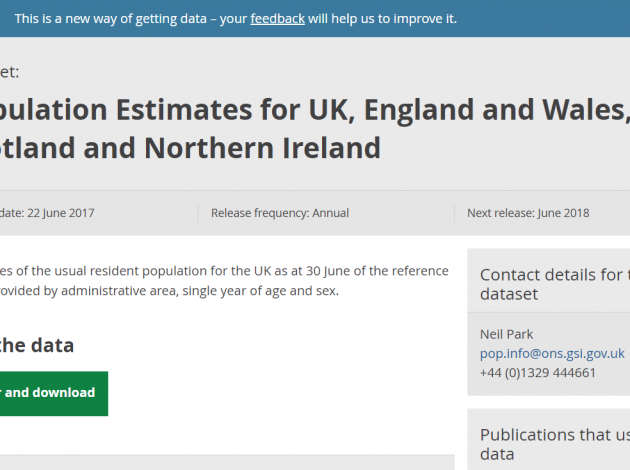Click the green filter and download button
Image resolution: width=630 pixels, height=470 pixels.
(54, 393)
